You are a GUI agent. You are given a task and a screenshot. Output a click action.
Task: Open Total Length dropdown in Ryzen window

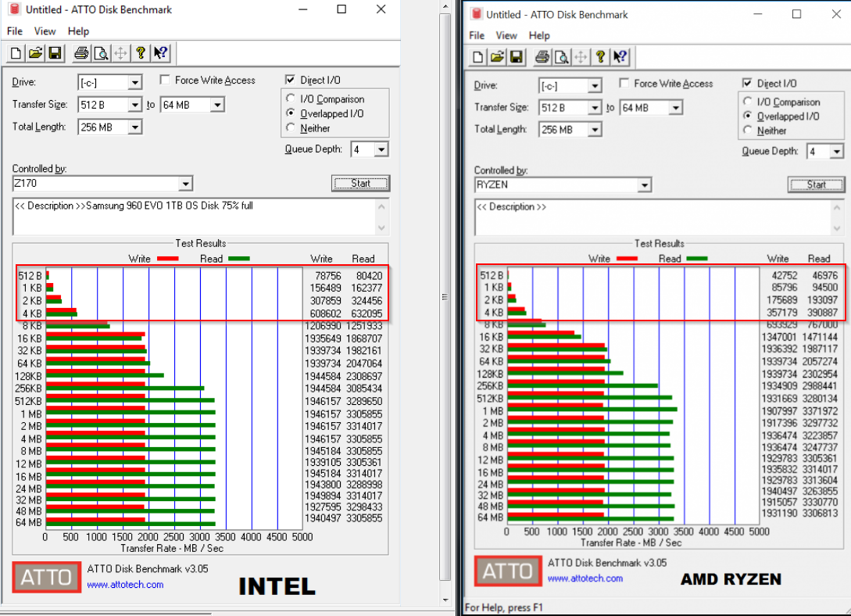pyautogui.click(x=595, y=130)
